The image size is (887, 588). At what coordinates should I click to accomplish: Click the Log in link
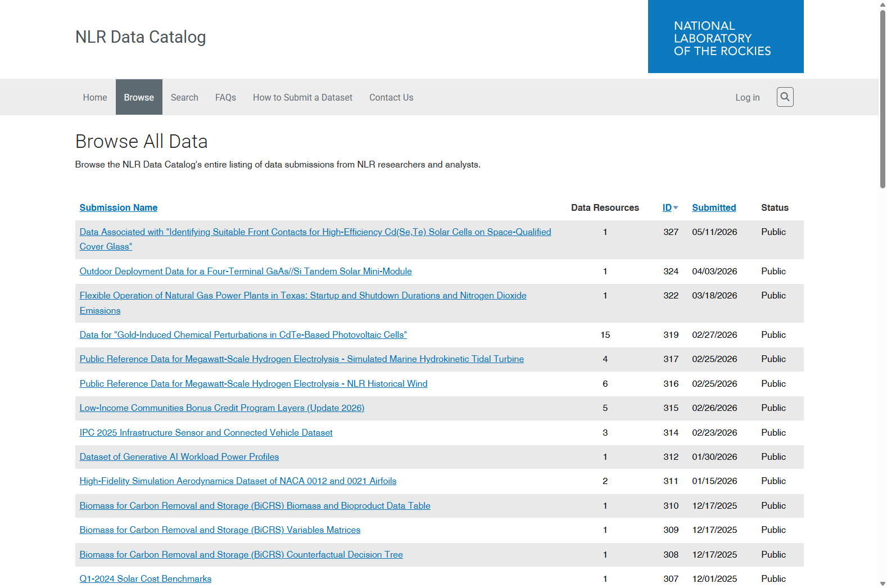coord(748,97)
